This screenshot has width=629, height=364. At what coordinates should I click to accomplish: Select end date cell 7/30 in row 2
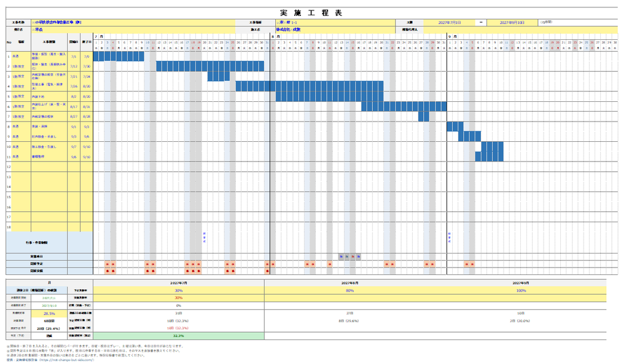[87, 66]
